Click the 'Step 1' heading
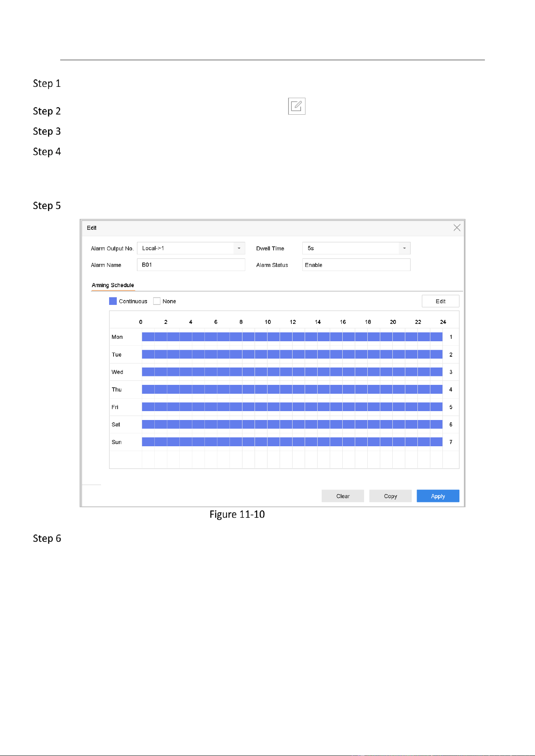Screen dimensions: 535x756 click(47, 84)
